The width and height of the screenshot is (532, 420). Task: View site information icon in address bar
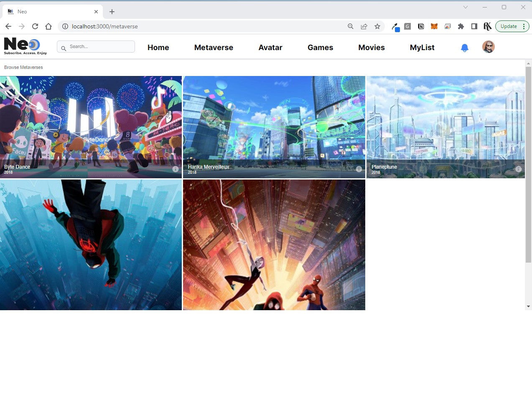click(65, 26)
